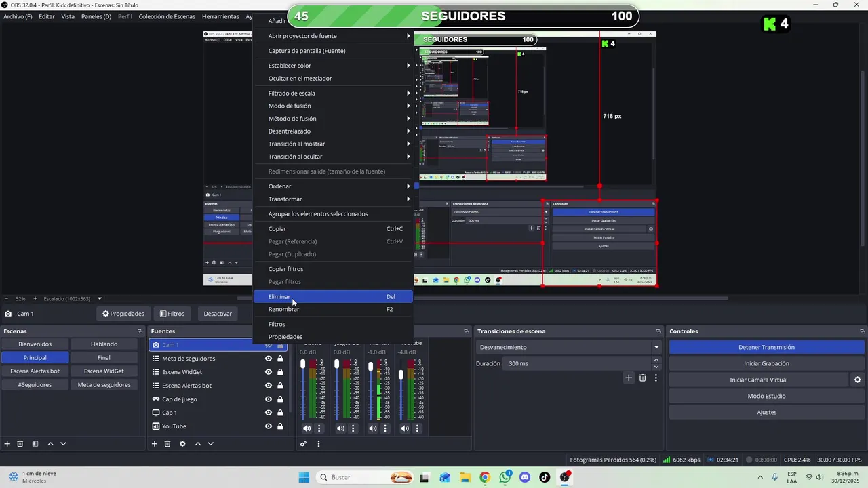Hide the Cap de juego source

click(x=269, y=399)
